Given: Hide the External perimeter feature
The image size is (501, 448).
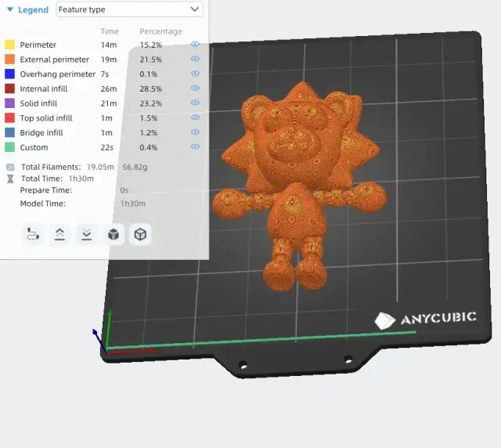Looking at the screenshot, I should point(195,59).
